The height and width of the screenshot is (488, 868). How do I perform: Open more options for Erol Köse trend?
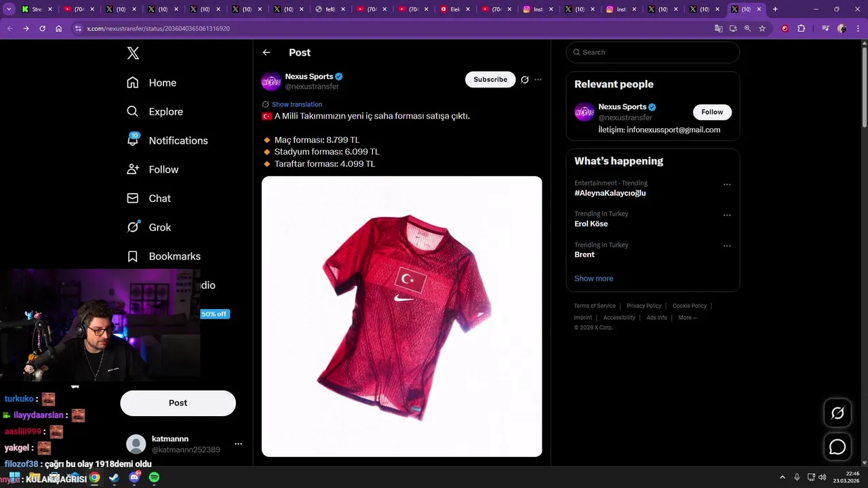pyautogui.click(x=727, y=216)
